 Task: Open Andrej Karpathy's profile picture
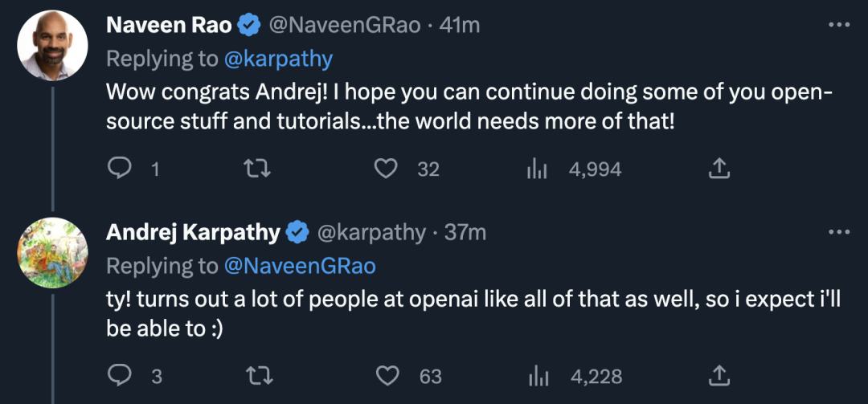(52, 252)
